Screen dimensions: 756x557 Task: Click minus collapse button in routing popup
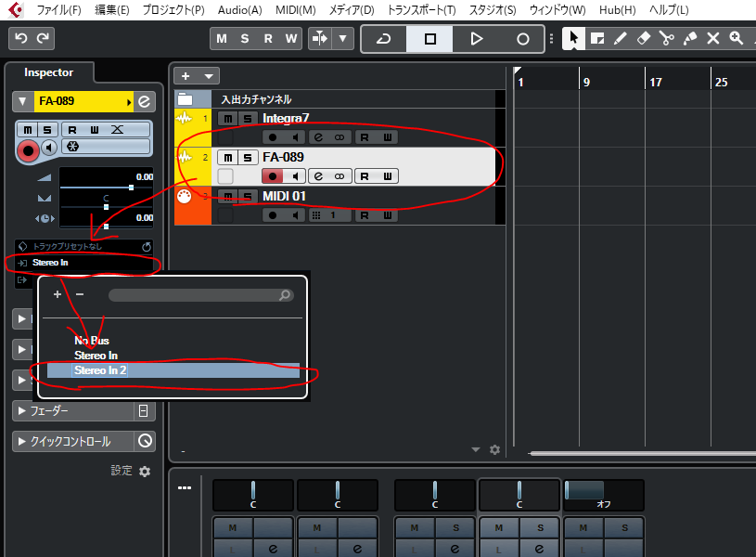pyautogui.click(x=80, y=294)
